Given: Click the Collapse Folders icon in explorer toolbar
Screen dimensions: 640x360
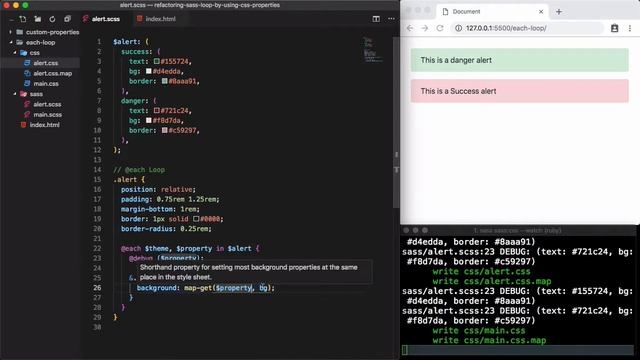Looking at the screenshot, I should click(x=67, y=19).
